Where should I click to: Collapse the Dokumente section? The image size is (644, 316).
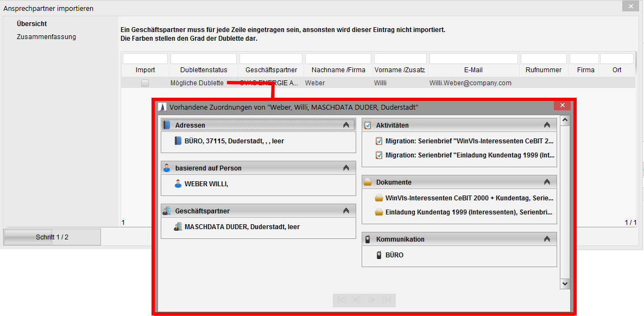(x=547, y=182)
